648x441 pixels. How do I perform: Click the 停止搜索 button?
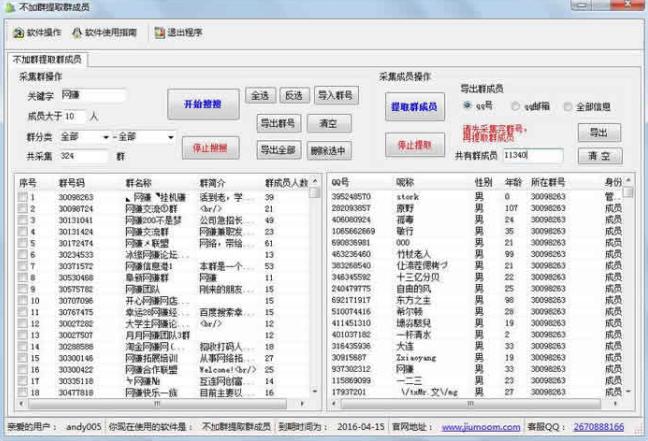point(211,148)
